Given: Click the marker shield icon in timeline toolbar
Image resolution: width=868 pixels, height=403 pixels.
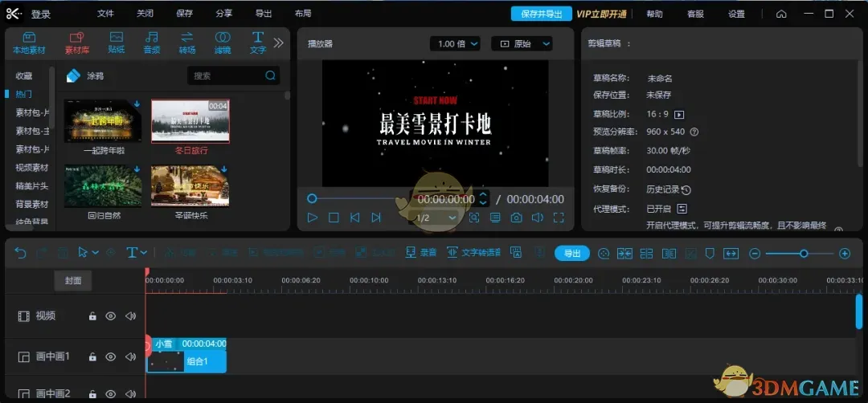Looking at the screenshot, I should coord(710,253).
